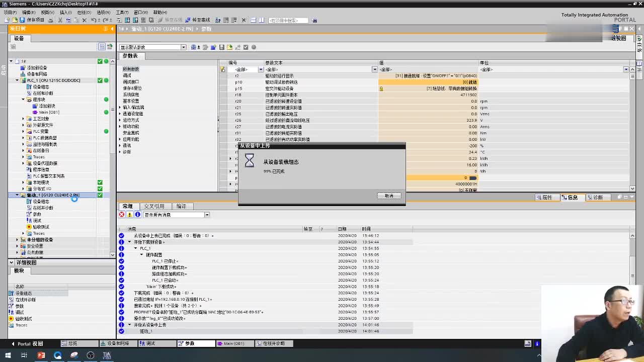
Task: Open the 编辑(E) menu
Action: click(x=29, y=12)
